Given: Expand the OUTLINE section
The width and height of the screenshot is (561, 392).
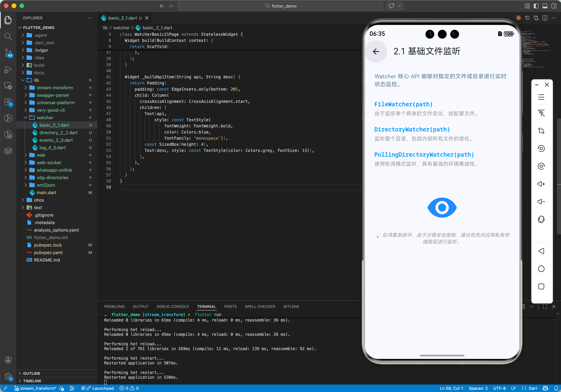Looking at the screenshot, I should [32, 373].
